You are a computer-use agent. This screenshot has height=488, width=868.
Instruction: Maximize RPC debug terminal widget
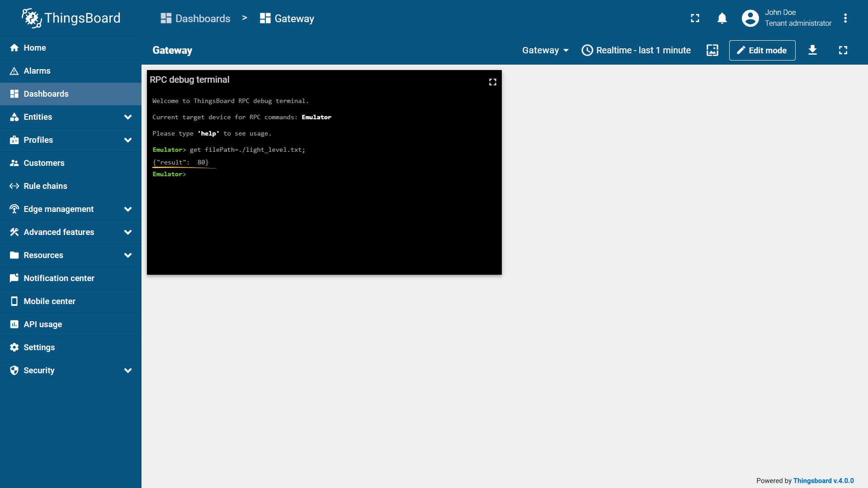tap(492, 82)
